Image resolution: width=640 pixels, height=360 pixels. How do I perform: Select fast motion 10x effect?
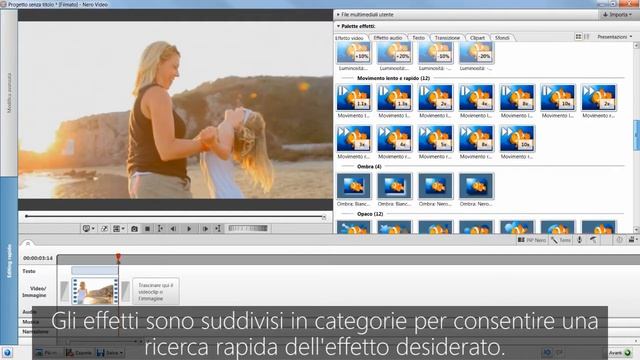[x=517, y=138]
